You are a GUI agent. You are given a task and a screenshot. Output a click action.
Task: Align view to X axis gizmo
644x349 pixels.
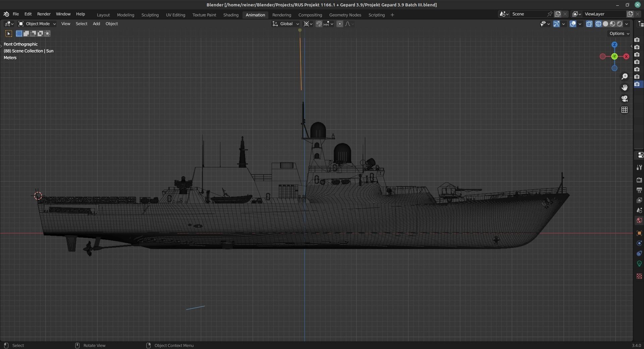(x=626, y=57)
